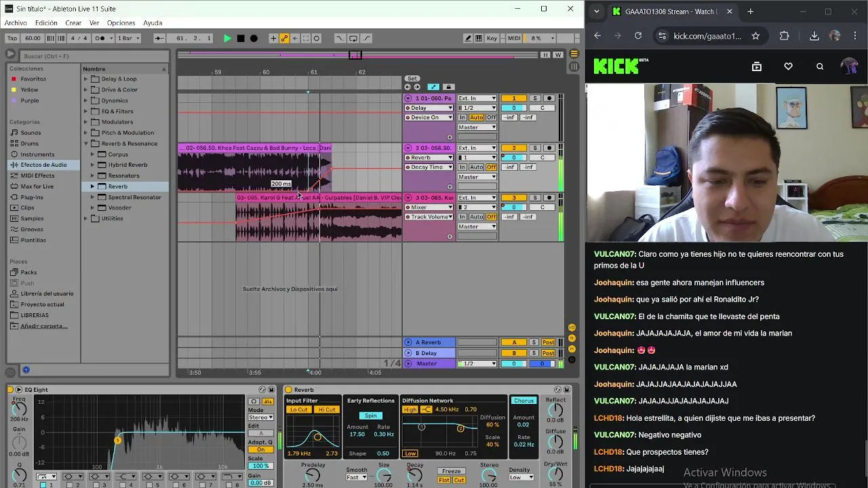Screen dimensions: 868x488
Task: Select the Purple collection
Action: pos(29,100)
